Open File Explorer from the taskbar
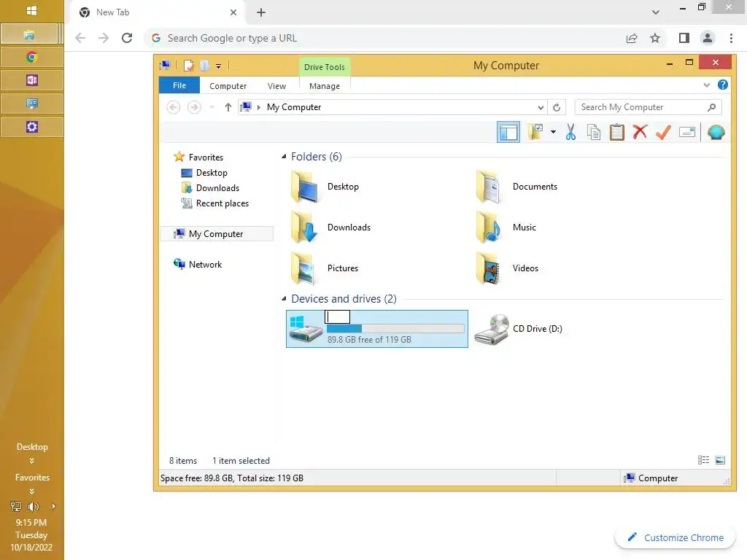The image size is (747, 560). [29, 34]
